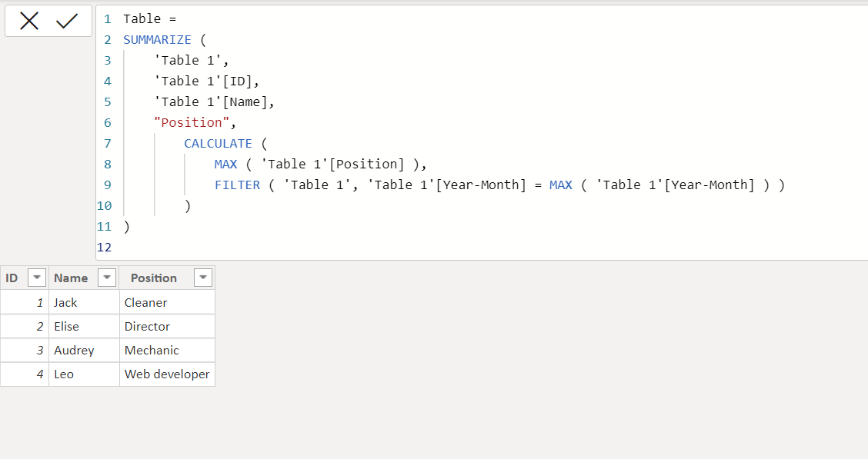
Task: Click the cell containing Audrey
Action: pyautogui.click(x=84, y=350)
